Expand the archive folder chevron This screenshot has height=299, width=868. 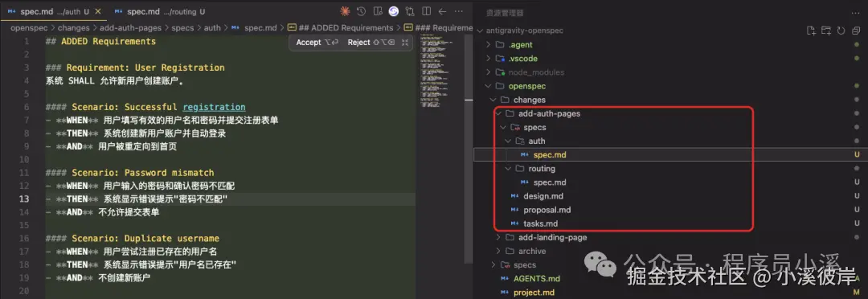coord(498,252)
